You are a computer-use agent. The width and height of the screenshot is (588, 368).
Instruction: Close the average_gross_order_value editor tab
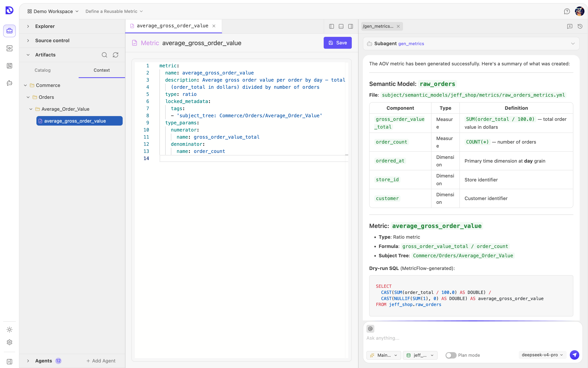tap(214, 26)
